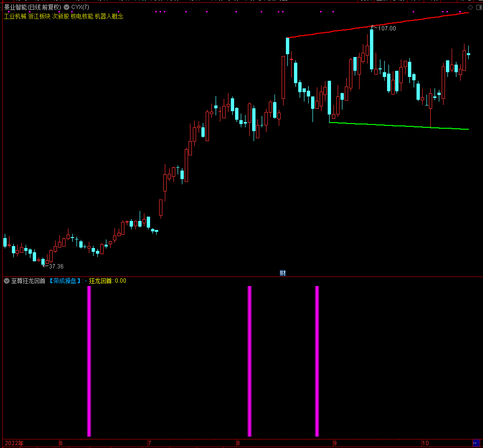Click the 至尊狂龙回首 indicator name

[x=28, y=281]
